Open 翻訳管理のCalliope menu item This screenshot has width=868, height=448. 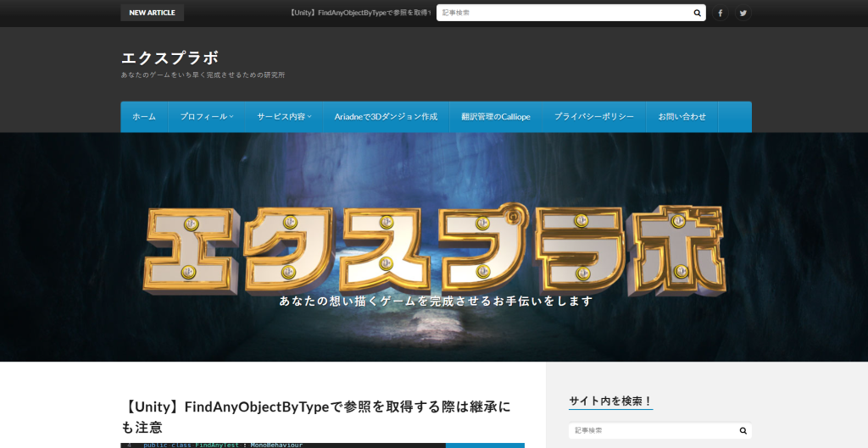(x=495, y=117)
